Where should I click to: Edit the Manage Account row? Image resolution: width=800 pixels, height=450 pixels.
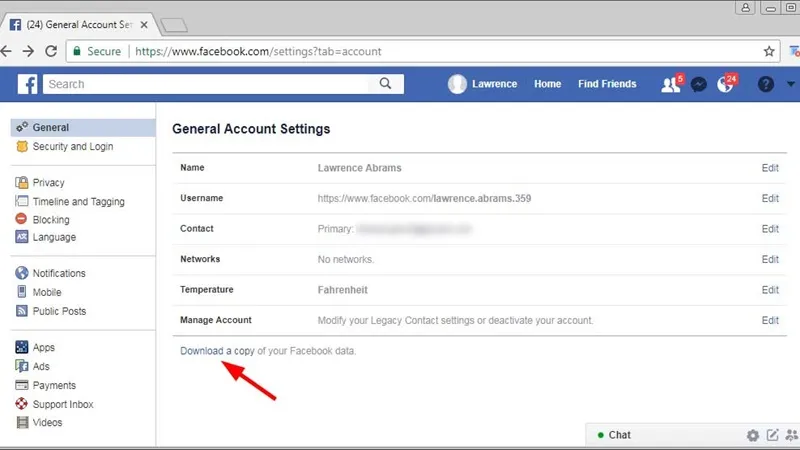pyautogui.click(x=770, y=320)
